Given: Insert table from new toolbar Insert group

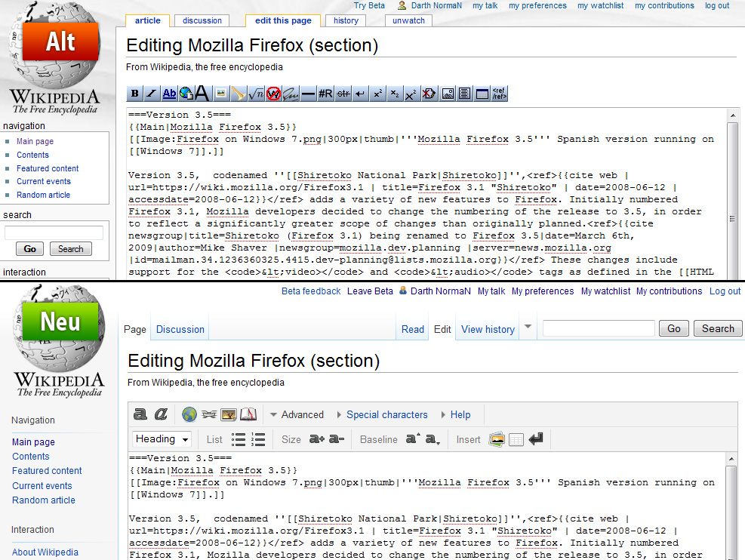Looking at the screenshot, I should click(516, 439).
